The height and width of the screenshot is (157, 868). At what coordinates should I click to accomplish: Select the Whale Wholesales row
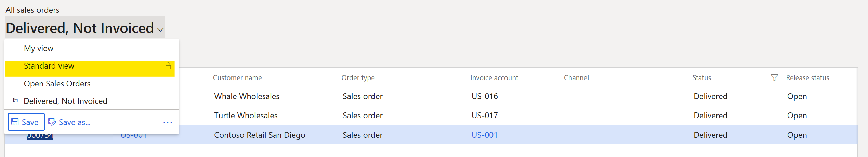click(x=431, y=96)
